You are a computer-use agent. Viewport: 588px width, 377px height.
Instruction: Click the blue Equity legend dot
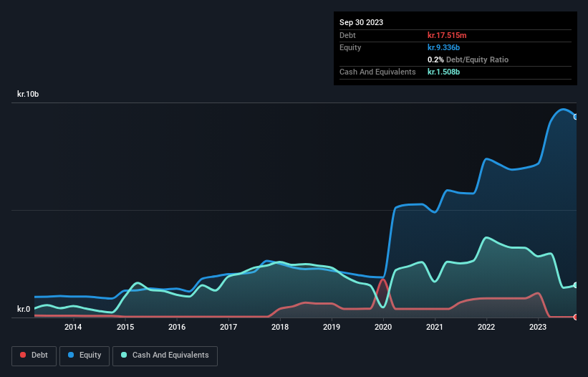[x=71, y=355]
